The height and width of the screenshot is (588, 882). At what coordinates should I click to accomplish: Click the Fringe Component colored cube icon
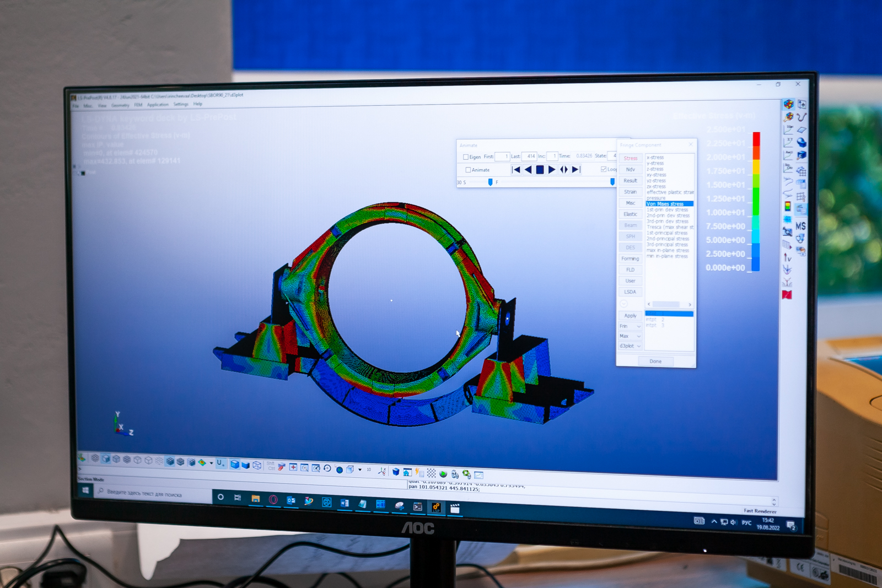click(x=789, y=104)
